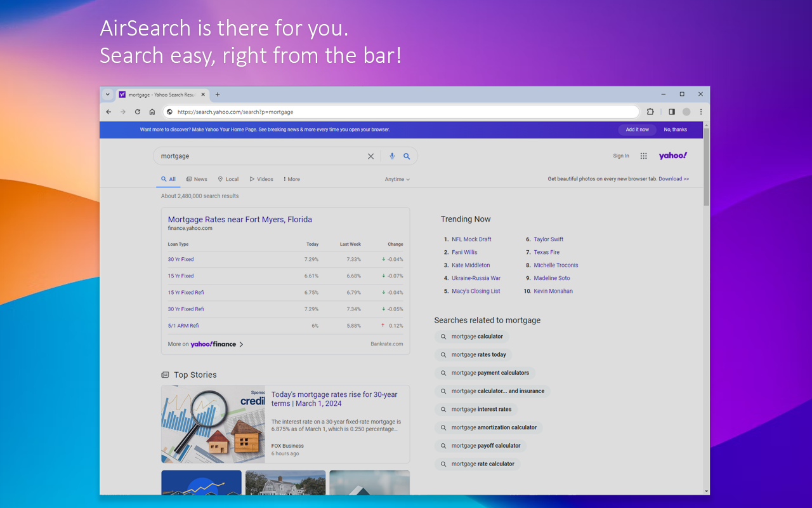Open the tab search dropdown arrow

point(108,95)
